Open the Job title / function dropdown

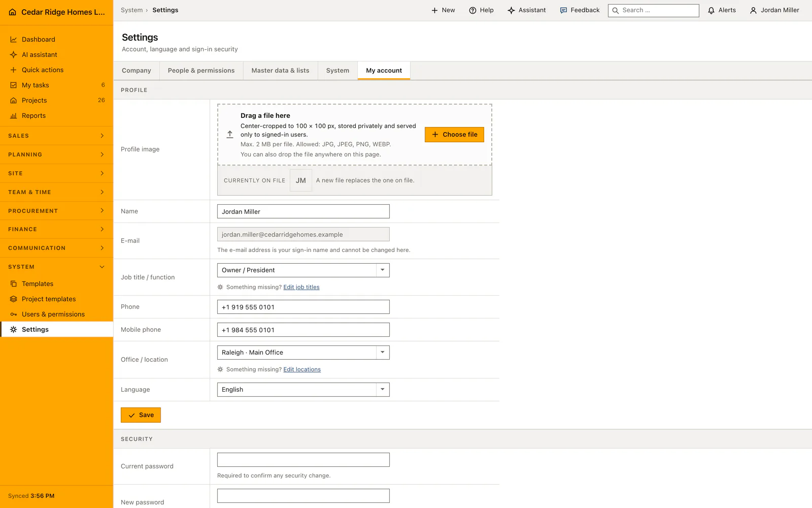pyautogui.click(x=303, y=270)
